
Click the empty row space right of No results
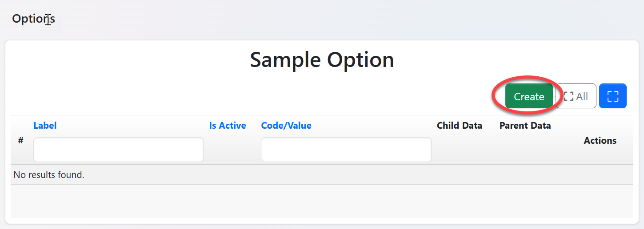click(x=356, y=175)
